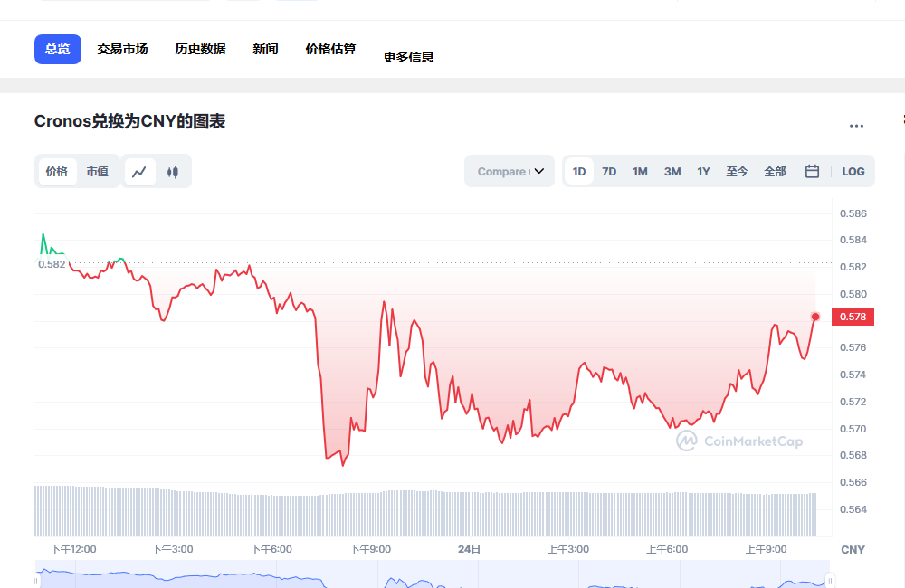Screen dimensions: 905x588
Task: Open the 总览 overview tab
Action: pos(58,49)
